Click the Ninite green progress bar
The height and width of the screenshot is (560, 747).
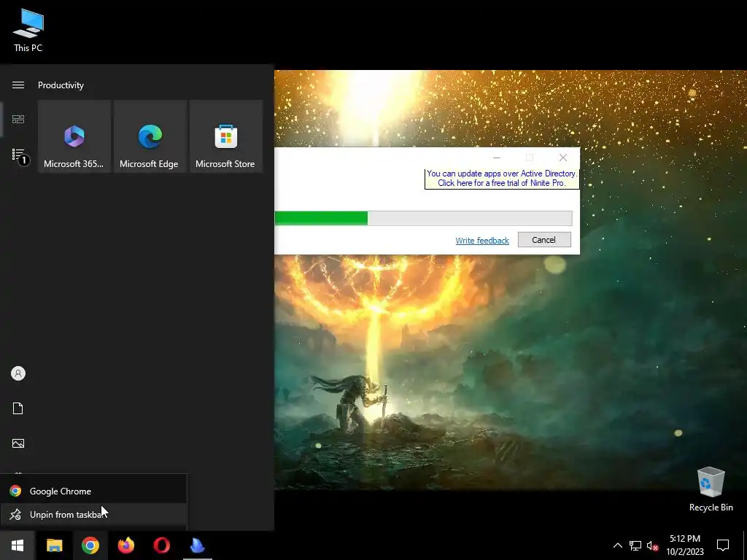423,218
